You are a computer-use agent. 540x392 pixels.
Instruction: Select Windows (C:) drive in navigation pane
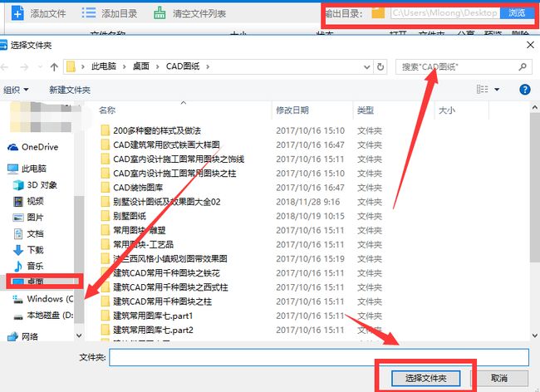[43, 299]
